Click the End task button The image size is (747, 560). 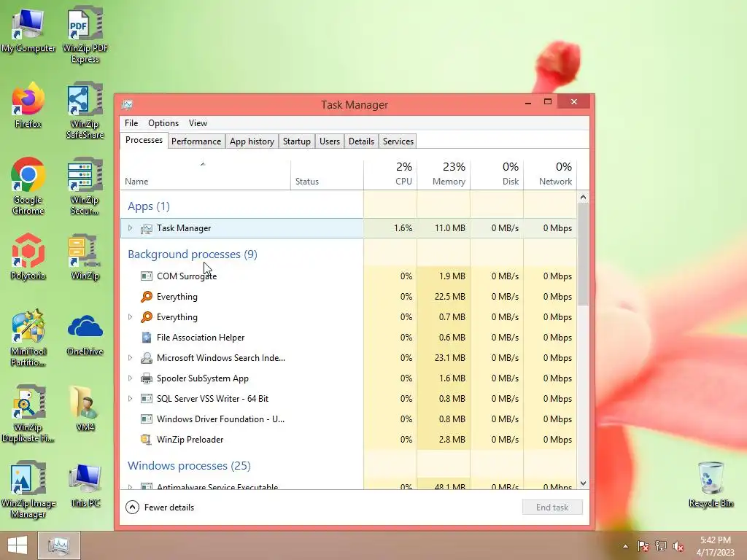552,507
